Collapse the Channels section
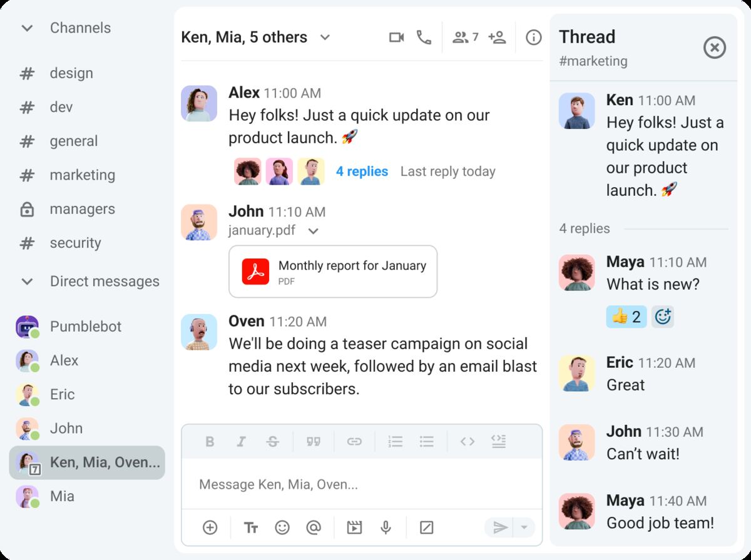Image resolution: width=751 pixels, height=560 pixels. (x=27, y=28)
